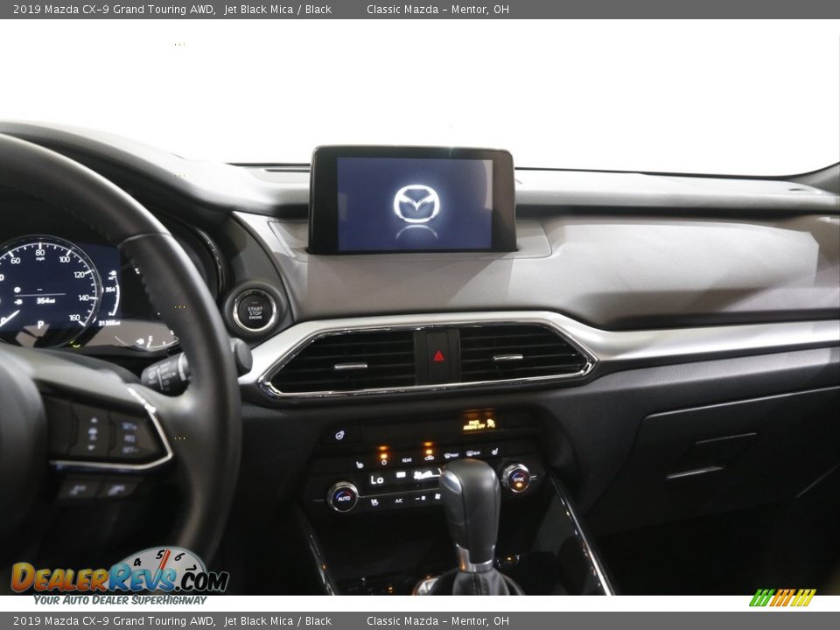Toggle the A/C button
This screenshot has width=840, height=630.
click(x=399, y=500)
